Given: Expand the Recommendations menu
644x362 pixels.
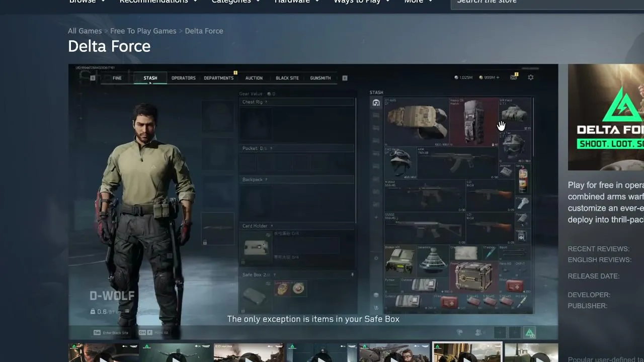Looking at the screenshot, I should click(x=158, y=2).
